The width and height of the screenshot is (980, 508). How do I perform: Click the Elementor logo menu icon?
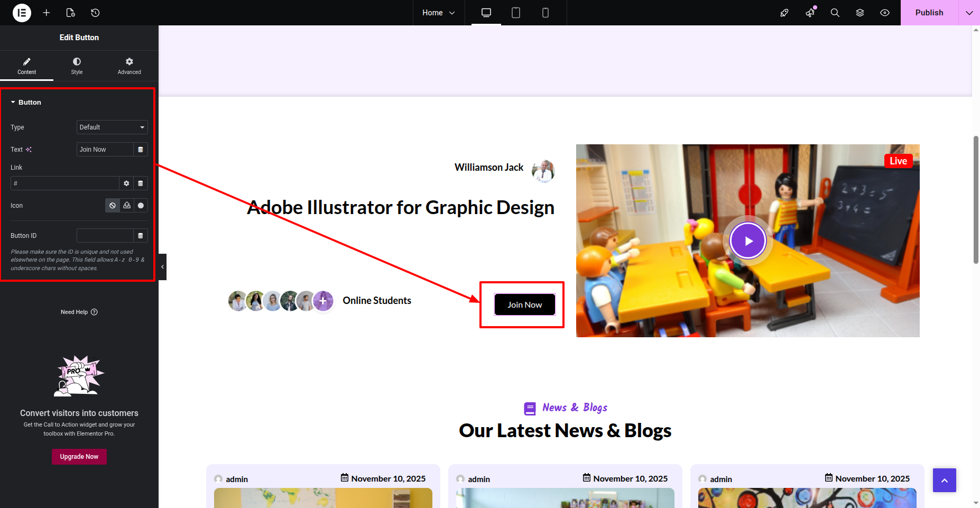pyautogui.click(x=22, y=13)
